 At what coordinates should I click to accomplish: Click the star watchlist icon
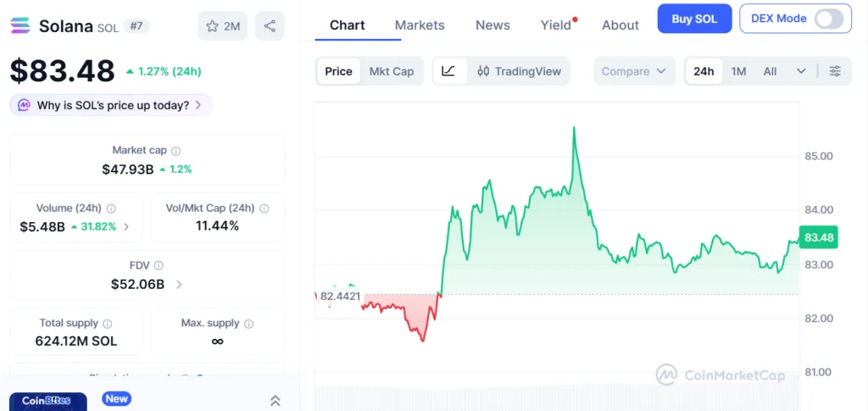pyautogui.click(x=213, y=26)
